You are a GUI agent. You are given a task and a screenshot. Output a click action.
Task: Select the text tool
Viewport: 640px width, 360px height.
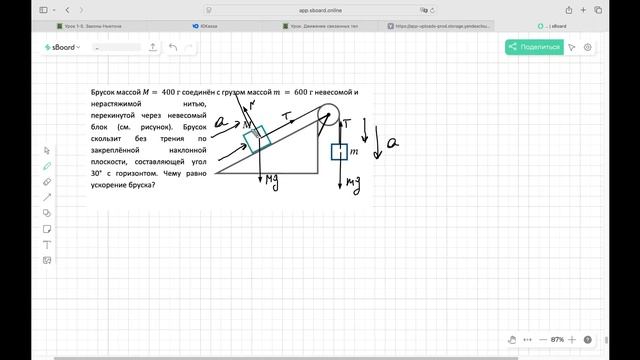coord(47,245)
